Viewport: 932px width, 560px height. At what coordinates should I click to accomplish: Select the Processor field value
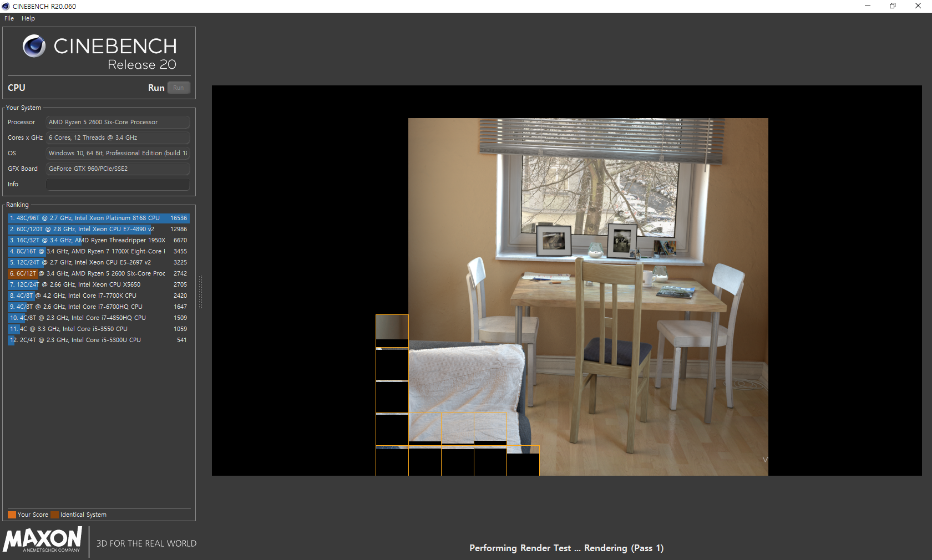click(118, 122)
